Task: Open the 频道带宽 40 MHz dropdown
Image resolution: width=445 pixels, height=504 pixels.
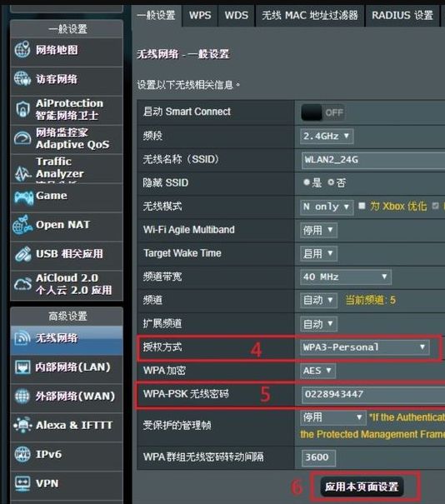Action: [x=346, y=277]
